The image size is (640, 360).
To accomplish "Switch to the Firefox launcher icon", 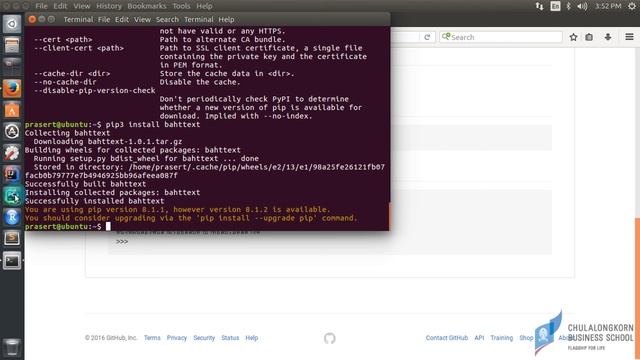I will coord(12,88).
